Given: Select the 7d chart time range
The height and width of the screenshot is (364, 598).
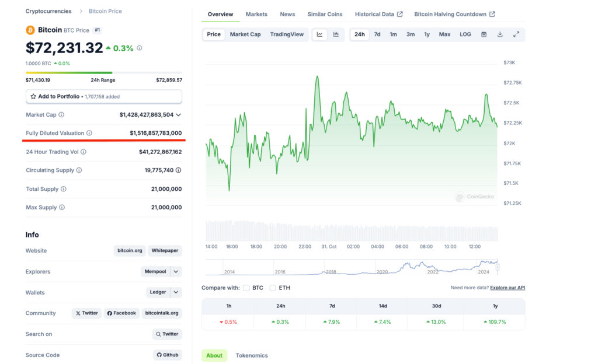Looking at the screenshot, I should click(377, 34).
